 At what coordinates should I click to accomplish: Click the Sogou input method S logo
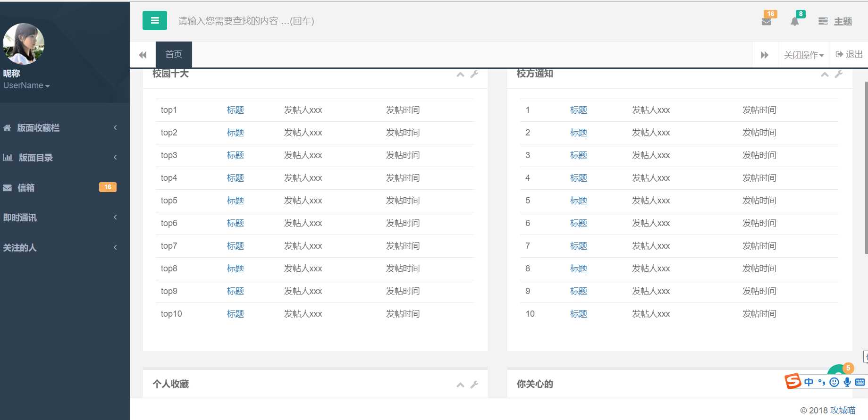click(x=793, y=381)
